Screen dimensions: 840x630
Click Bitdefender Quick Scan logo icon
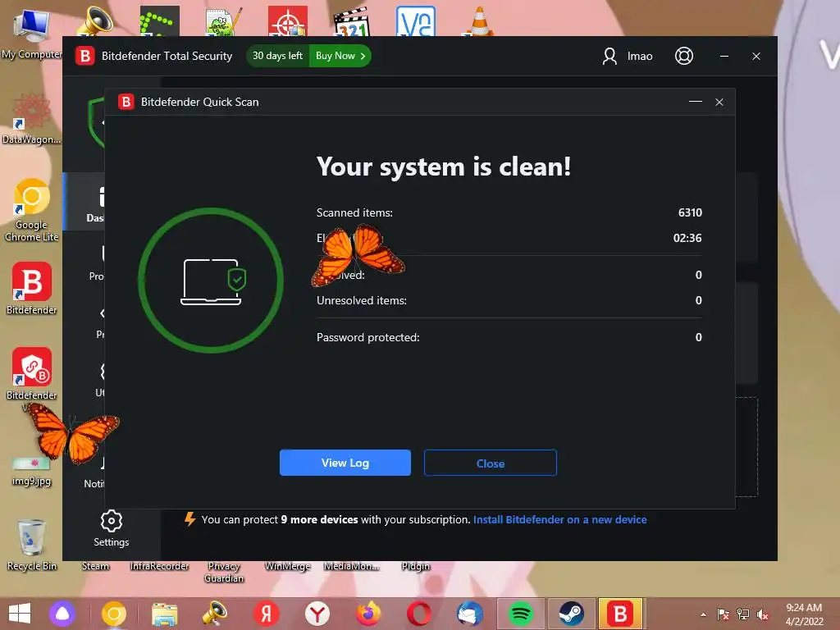coord(126,102)
